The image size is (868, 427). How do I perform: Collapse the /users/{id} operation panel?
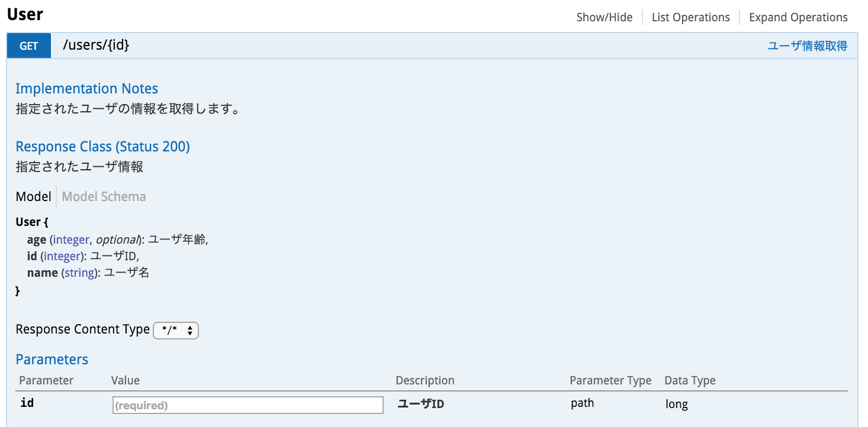pos(97,45)
